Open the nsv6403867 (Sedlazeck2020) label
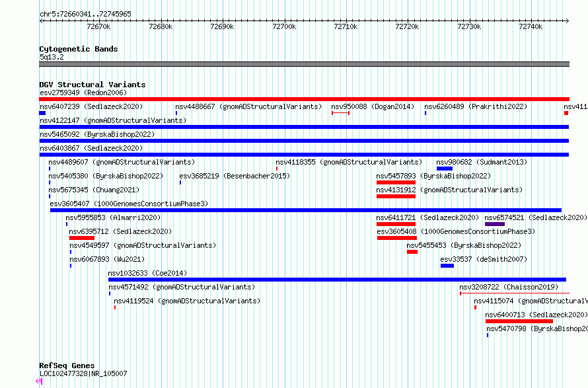Screen dimensions: 588x388 click(91, 148)
